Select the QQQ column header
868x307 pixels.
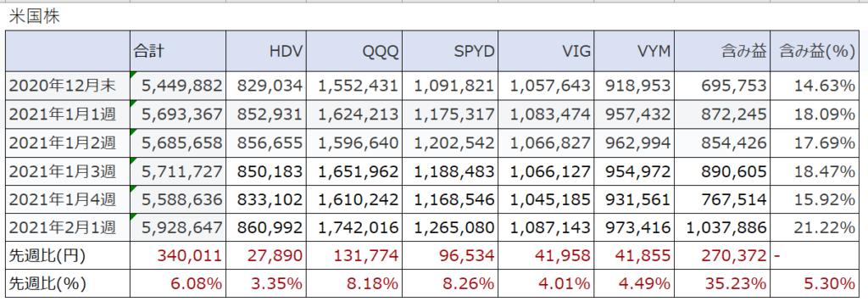tap(354, 52)
